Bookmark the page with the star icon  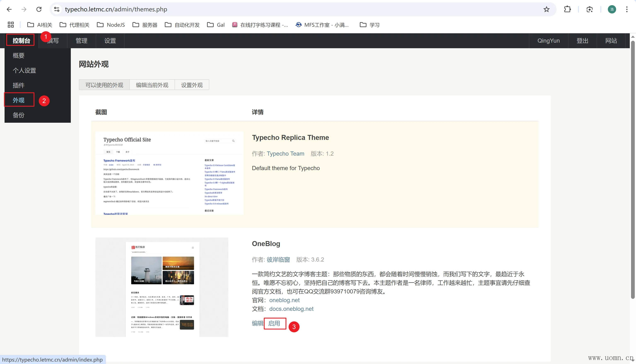547,9
